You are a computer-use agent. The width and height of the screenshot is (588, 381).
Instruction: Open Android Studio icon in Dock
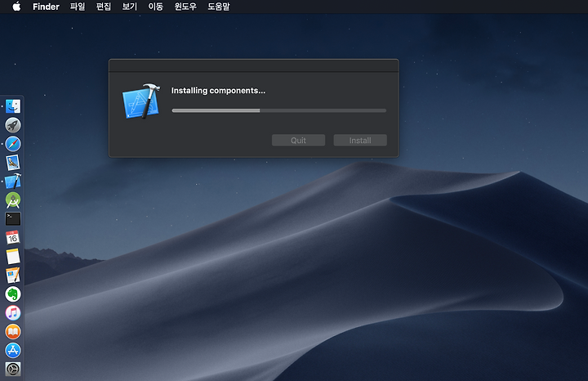[x=13, y=200]
